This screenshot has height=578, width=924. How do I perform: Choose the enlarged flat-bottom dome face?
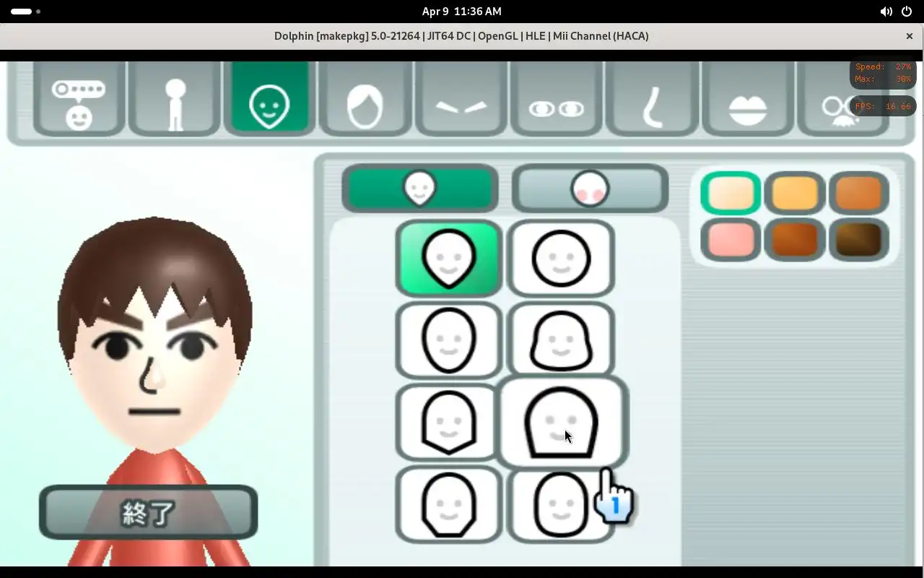pyautogui.click(x=562, y=423)
